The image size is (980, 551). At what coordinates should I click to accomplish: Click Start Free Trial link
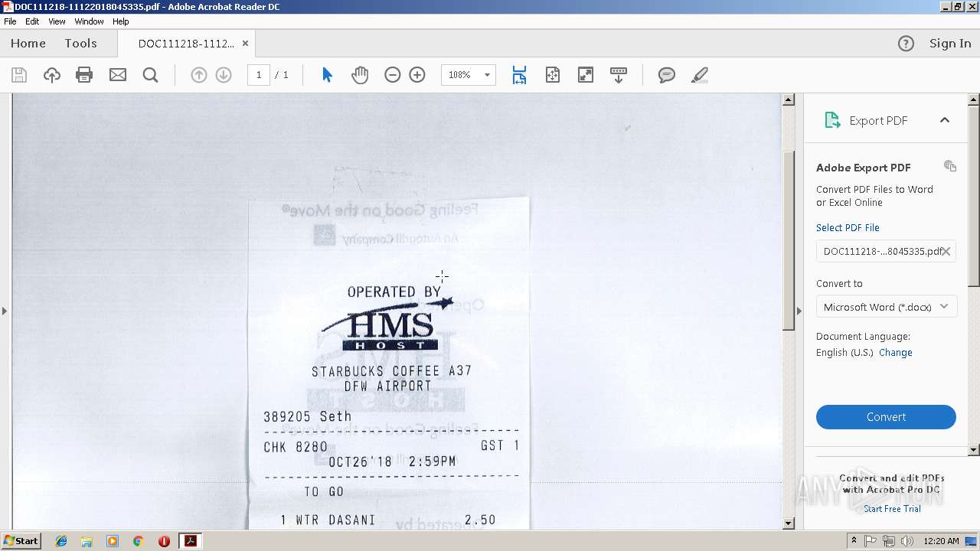[892, 509]
